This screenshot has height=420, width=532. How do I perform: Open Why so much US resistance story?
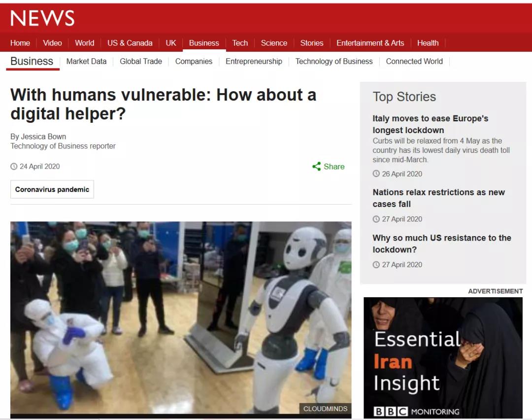[442, 244]
